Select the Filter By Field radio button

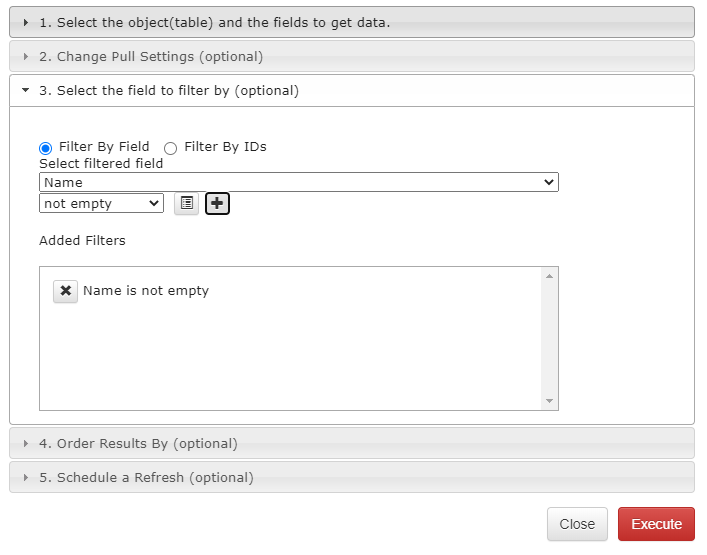coord(46,148)
